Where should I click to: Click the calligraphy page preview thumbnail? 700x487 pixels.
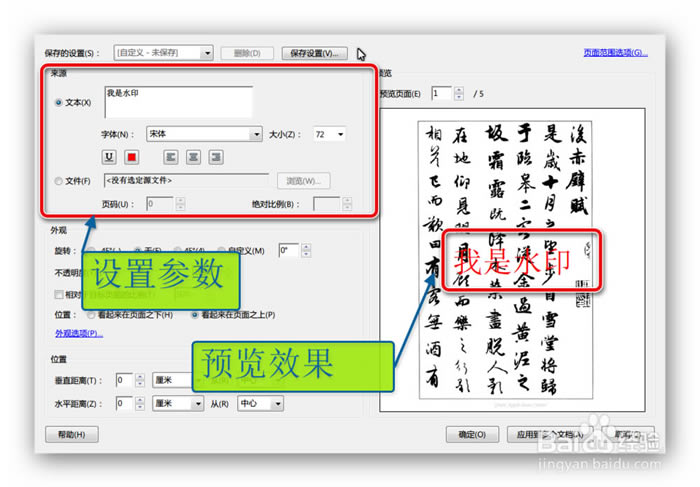coord(505,260)
